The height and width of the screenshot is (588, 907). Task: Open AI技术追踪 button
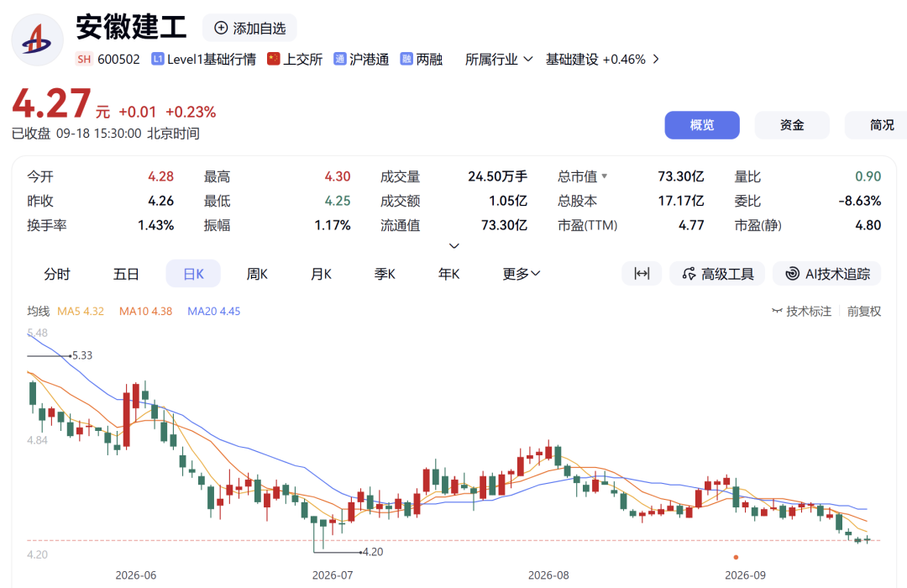(x=827, y=274)
